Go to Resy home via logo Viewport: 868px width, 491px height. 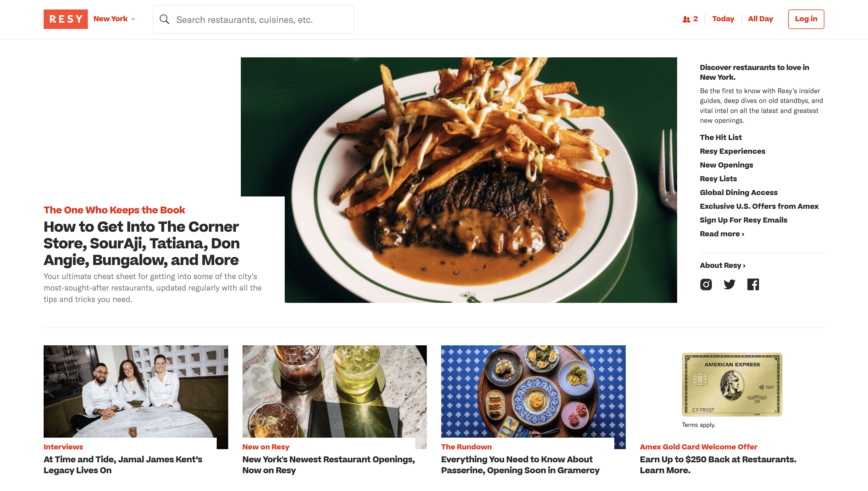[x=65, y=19]
